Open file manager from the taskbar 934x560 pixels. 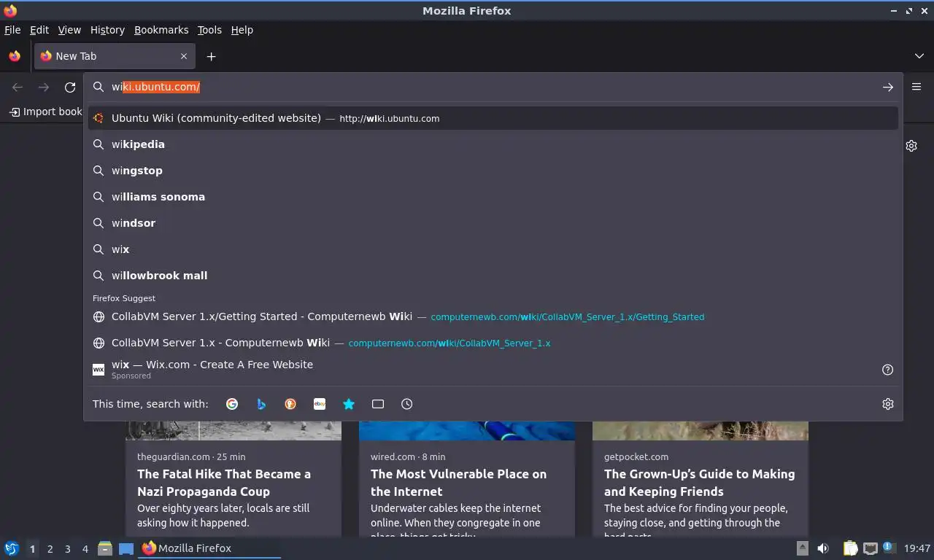105,548
